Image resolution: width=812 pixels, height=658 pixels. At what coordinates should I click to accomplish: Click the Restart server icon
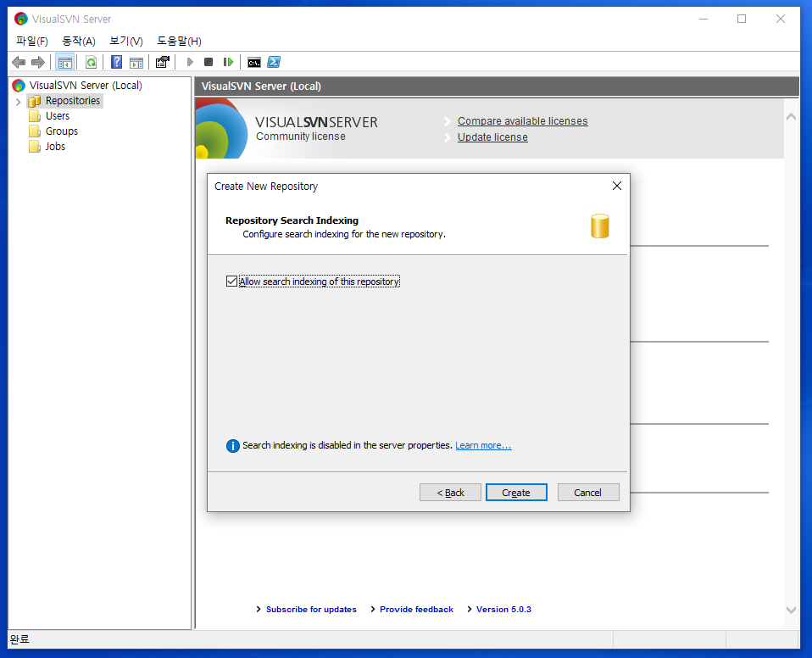(228, 62)
